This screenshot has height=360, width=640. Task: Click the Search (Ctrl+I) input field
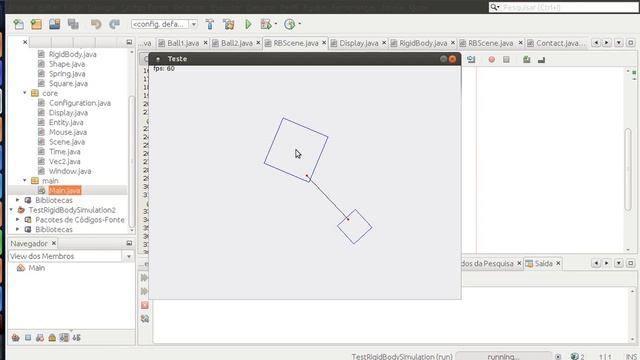[x=564, y=7]
